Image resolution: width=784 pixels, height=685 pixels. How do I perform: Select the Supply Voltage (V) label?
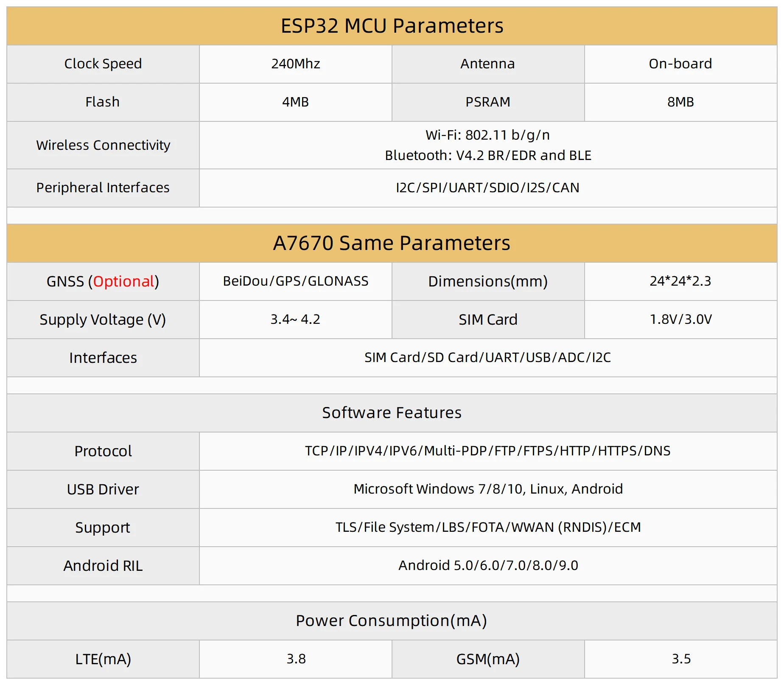point(103,320)
